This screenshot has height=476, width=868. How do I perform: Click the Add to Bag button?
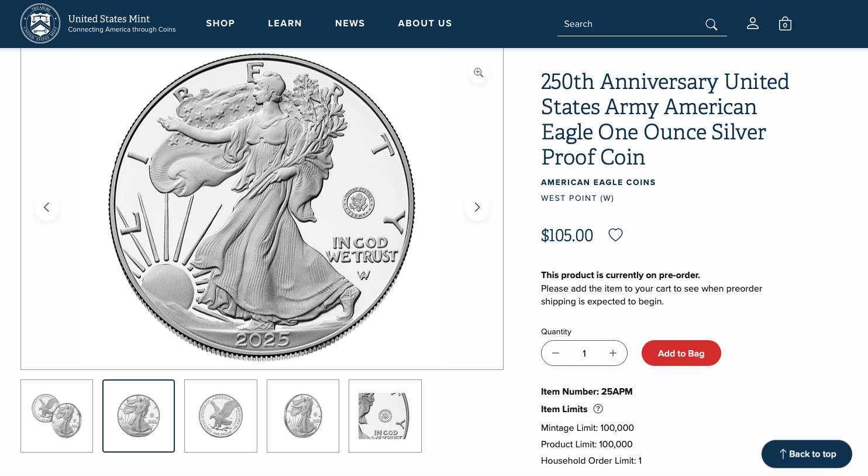coord(681,353)
